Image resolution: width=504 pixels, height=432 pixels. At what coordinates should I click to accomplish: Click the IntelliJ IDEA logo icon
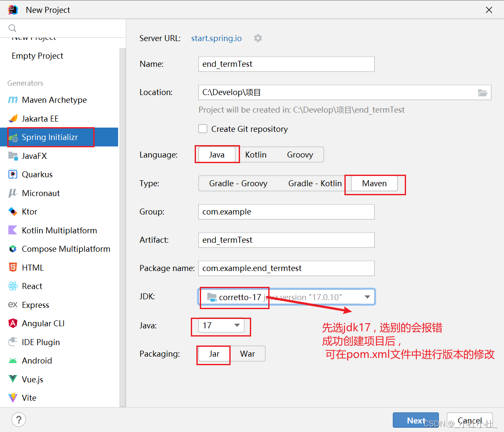click(x=13, y=10)
